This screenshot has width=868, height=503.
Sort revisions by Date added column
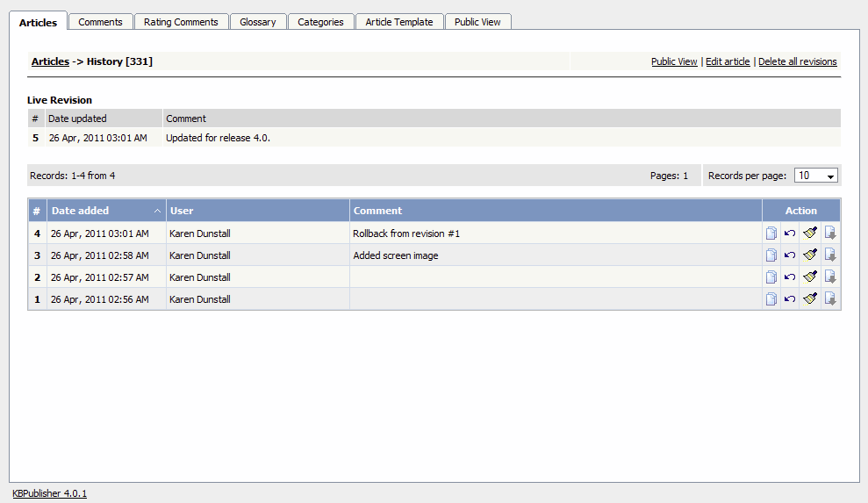click(x=81, y=211)
